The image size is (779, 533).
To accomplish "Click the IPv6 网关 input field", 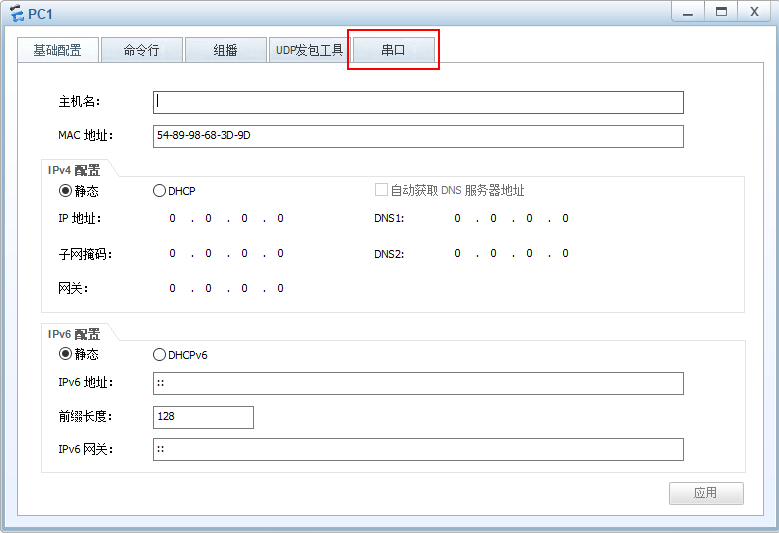I will [418, 450].
